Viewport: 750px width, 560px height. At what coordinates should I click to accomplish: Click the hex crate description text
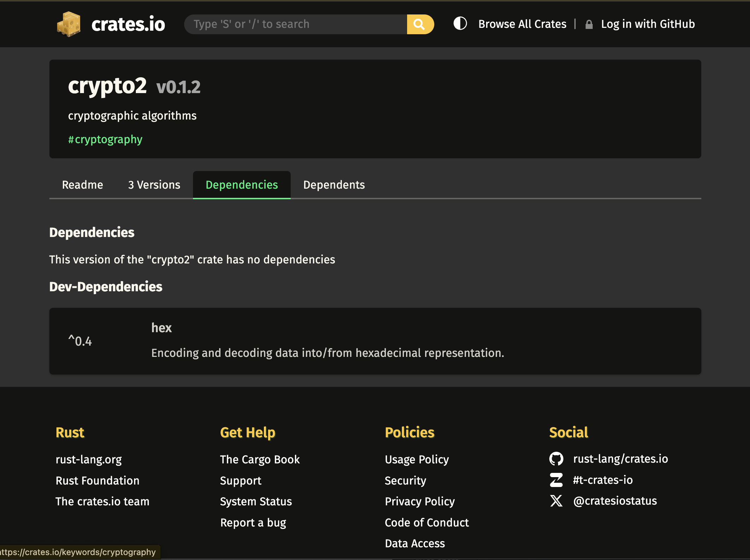(x=328, y=353)
